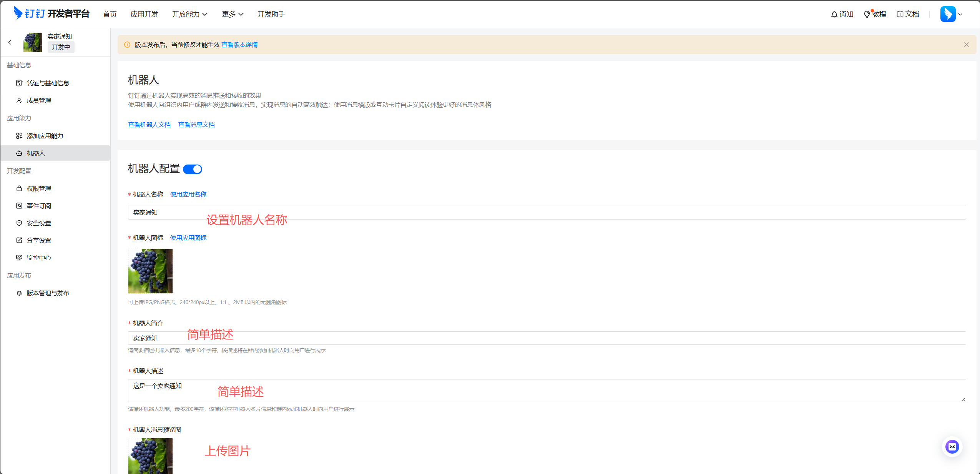Click the 使用应用图标 link
Viewport: 980px width, 474px height.
click(188, 238)
